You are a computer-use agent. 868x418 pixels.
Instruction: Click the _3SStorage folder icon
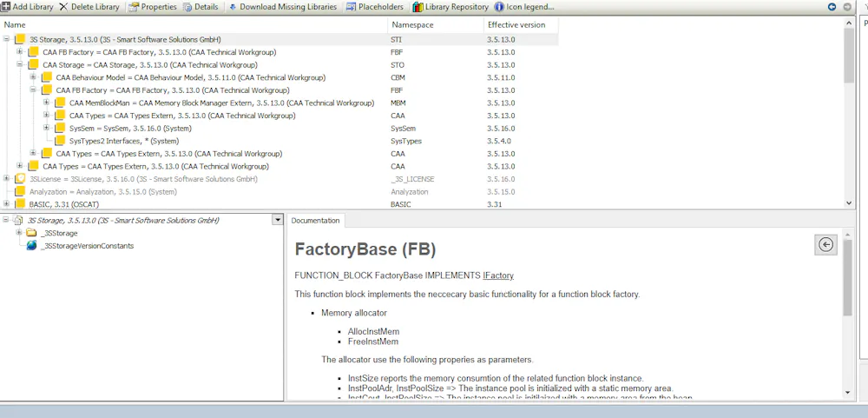click(31, 233)
